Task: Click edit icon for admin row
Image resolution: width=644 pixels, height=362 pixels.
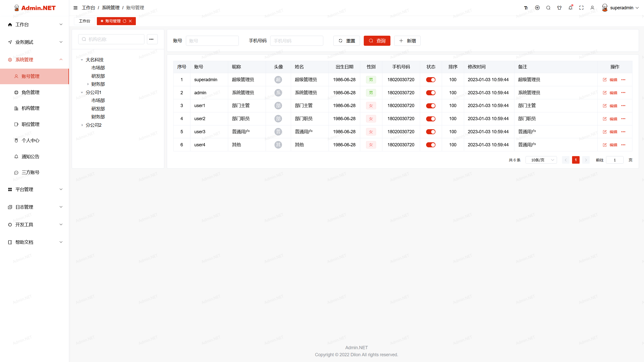Action: [605, 93]
